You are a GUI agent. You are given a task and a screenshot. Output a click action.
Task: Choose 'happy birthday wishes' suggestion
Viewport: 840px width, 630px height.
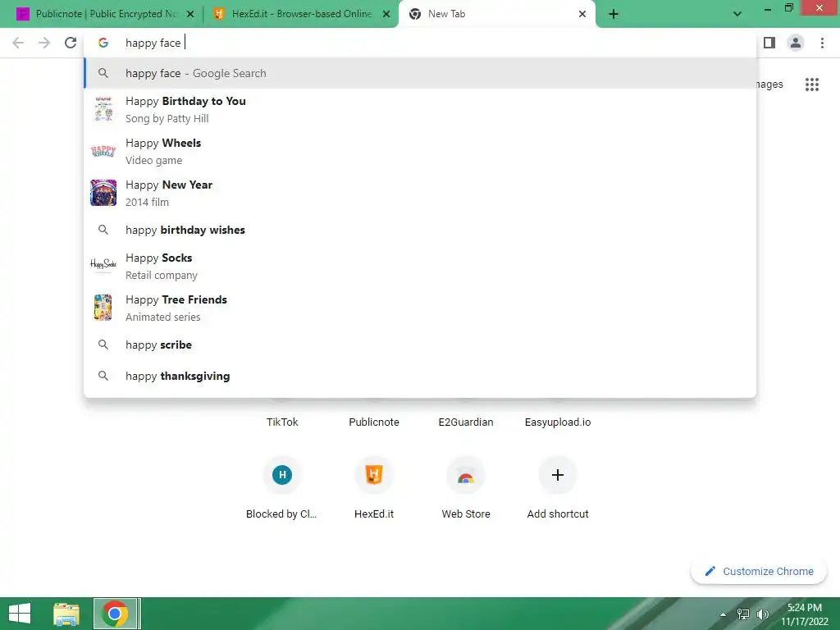(x=420, y=230)
